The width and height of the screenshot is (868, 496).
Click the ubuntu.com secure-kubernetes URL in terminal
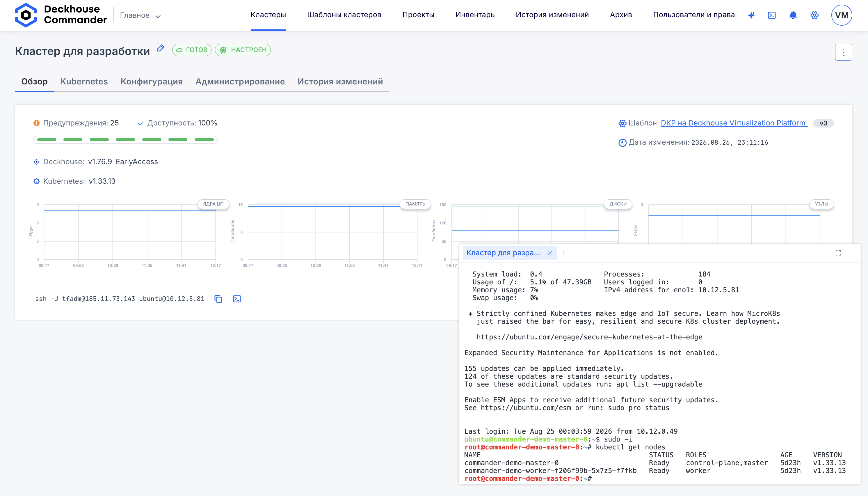(589, 337)
